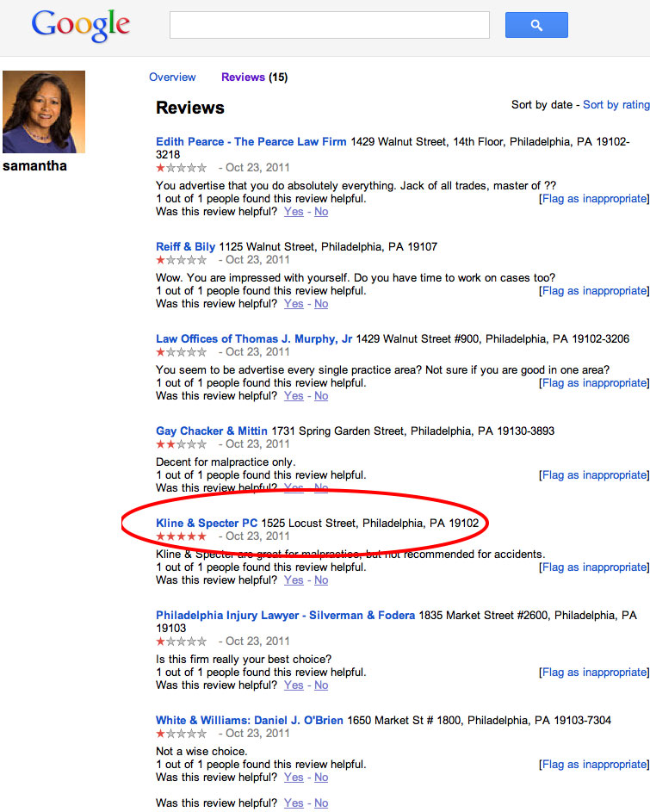Mark Edith Pearce review helpful with Yes
This screenshot has width=650, height=812.
point(294,212)
